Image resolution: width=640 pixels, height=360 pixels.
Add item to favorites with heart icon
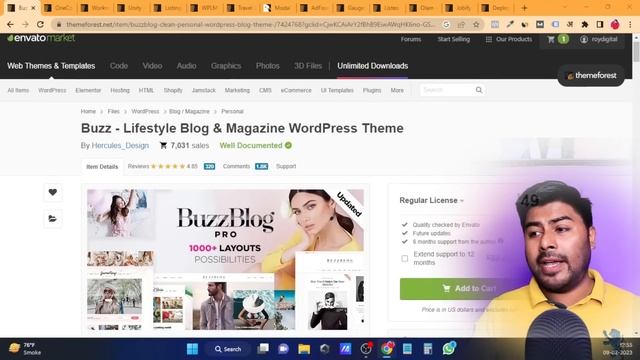point(53,192)
